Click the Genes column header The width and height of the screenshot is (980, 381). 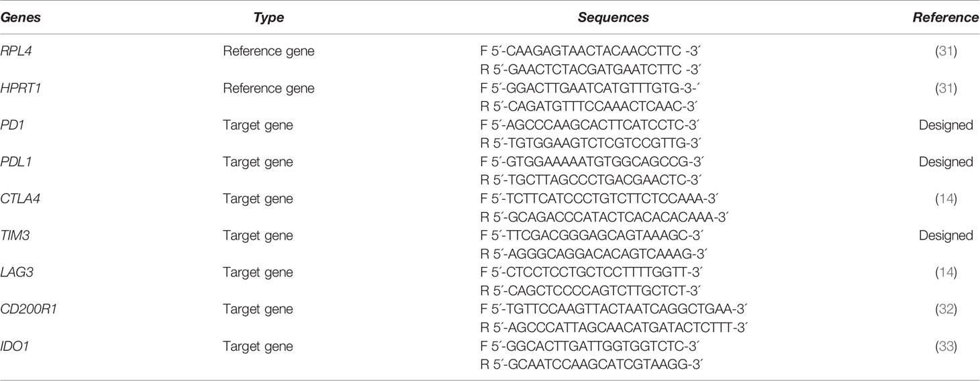[20, 18]
